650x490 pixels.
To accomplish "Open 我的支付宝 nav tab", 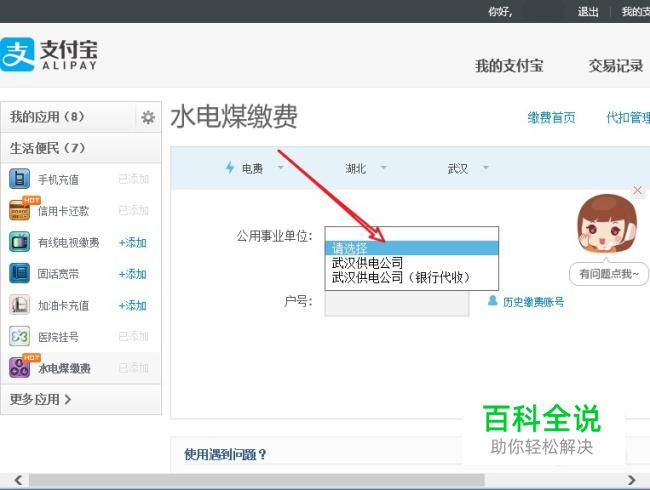I will [509, 66].
